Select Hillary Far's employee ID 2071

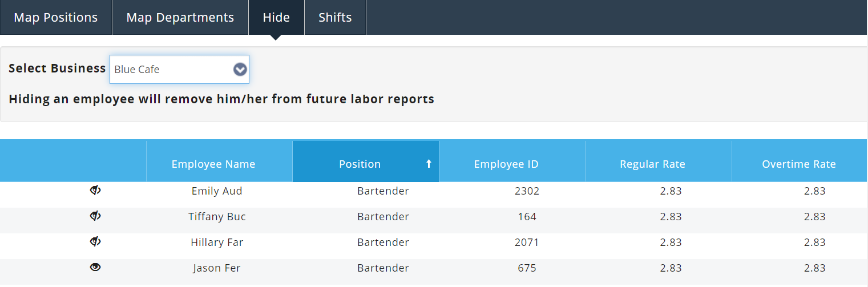coord(527,242)
